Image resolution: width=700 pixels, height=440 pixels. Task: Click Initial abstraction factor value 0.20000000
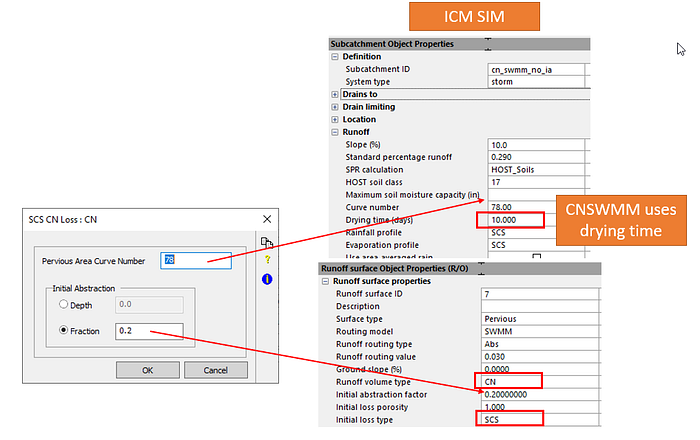click(540, 394)
